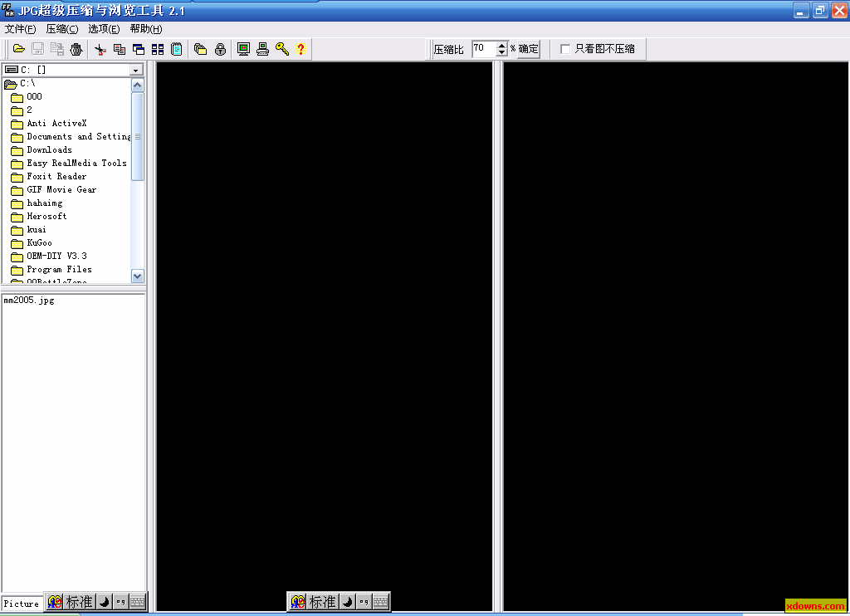Click moon icon on IME bar beside Picture label
Image resolution: width=850 pixels, height=616 pixels.
tap(104, 602)
